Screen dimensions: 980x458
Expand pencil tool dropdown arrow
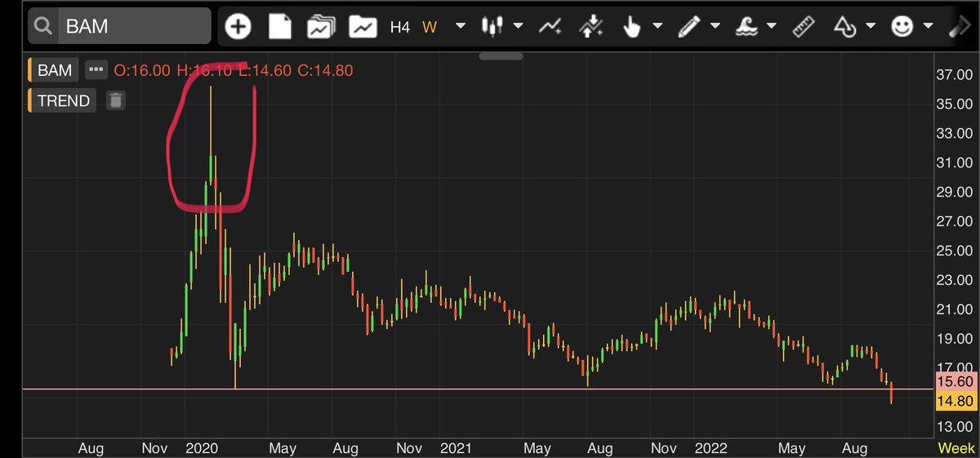[x=715, y=27]
